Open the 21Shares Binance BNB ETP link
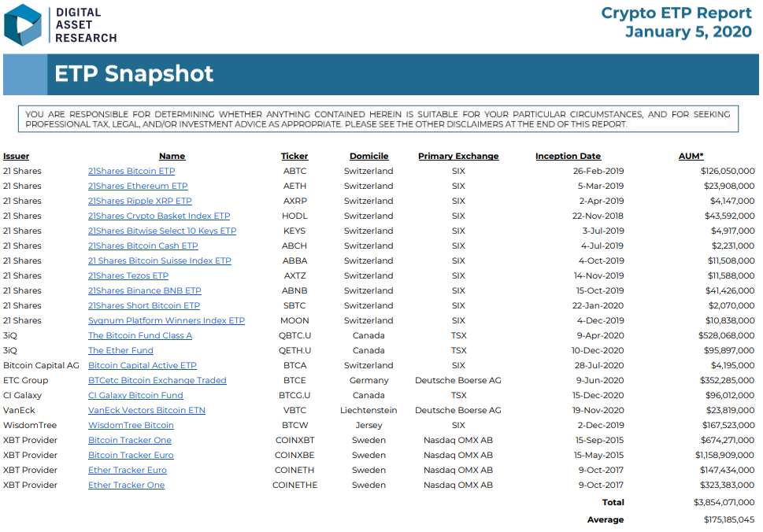Screen dimensions: 763x532 (145, 291)
